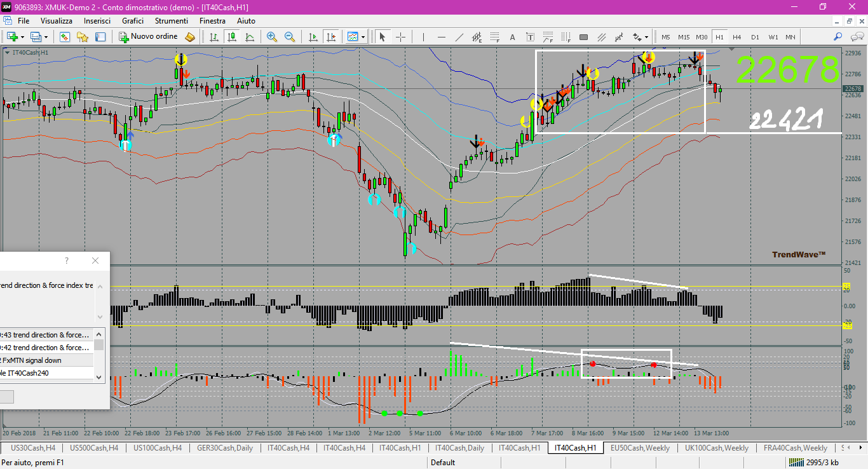Toggle chart shift icon
This screenshot has width=868, height=469.
331,37
